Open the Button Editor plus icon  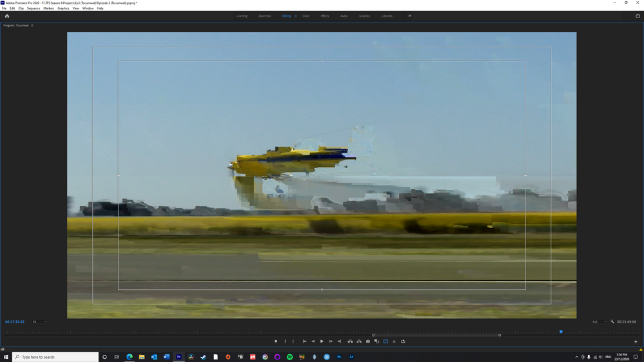click(x=636, y=341)
